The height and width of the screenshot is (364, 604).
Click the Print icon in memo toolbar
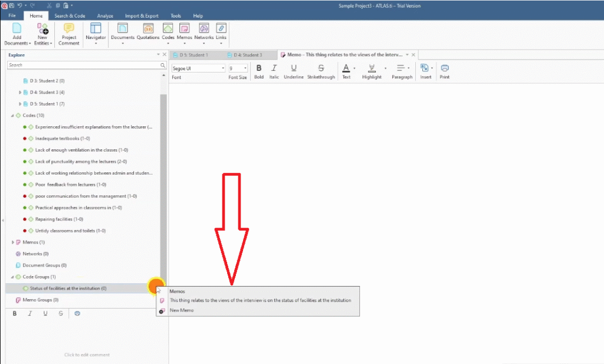coord(444,68)
